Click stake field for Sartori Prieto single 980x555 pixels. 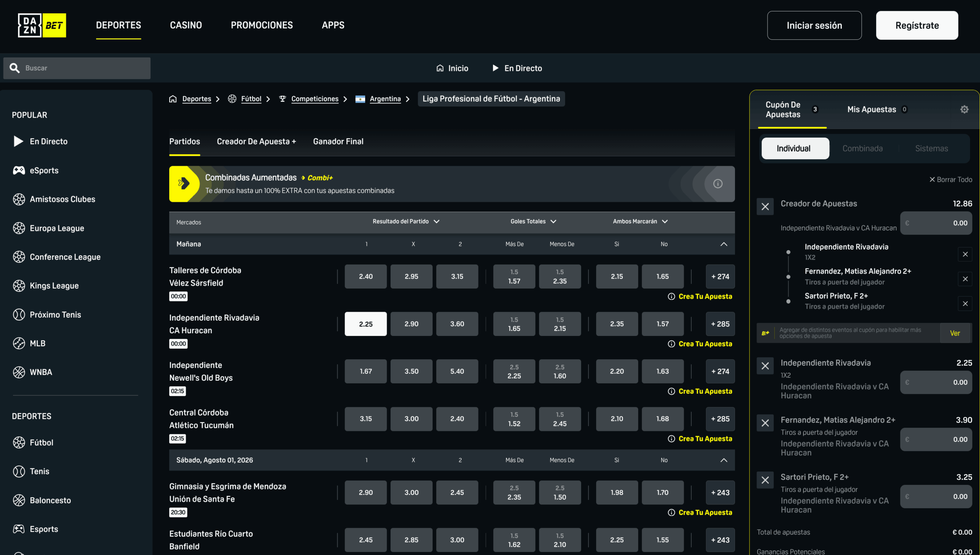[x=936, y=497]
